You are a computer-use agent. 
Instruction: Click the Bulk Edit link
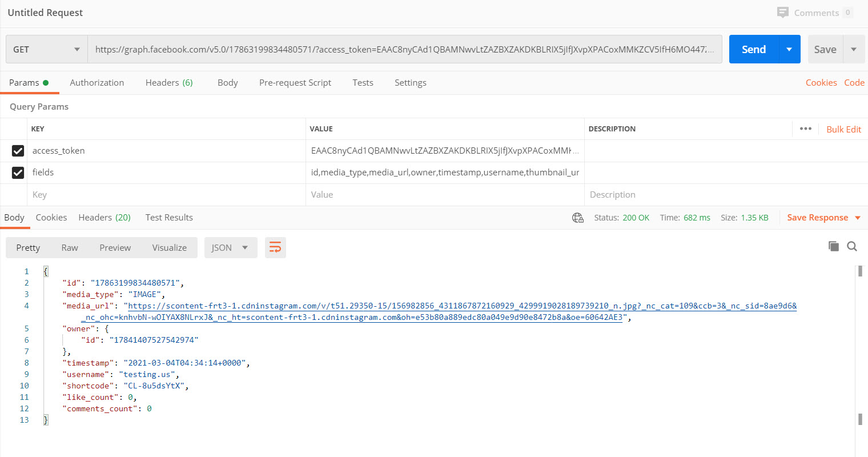843,129
